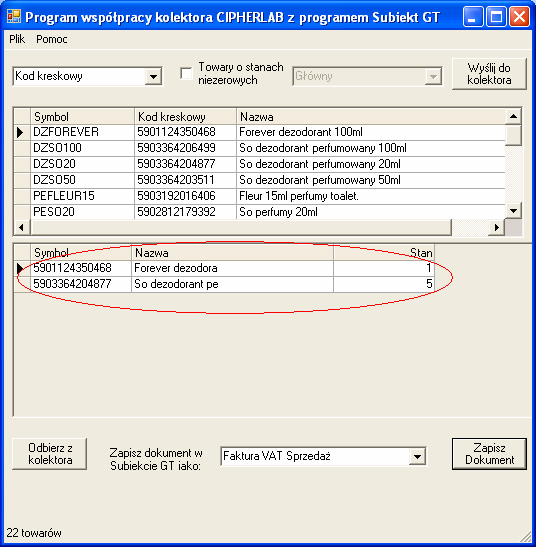Click So dezodorant perfumowany 20ml cell
Viewport: 537px width, 550px height.
pyautogui.click(x=371, y=164)
